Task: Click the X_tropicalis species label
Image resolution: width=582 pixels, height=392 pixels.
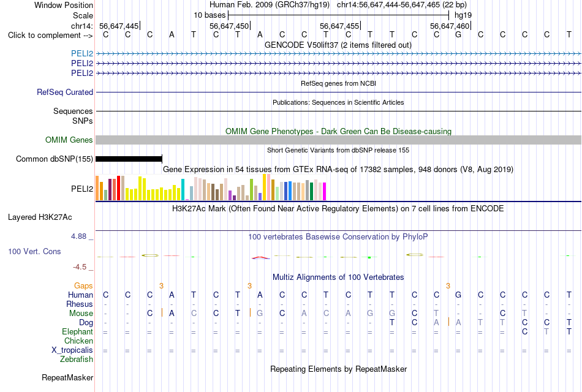Action: [72, 350]
